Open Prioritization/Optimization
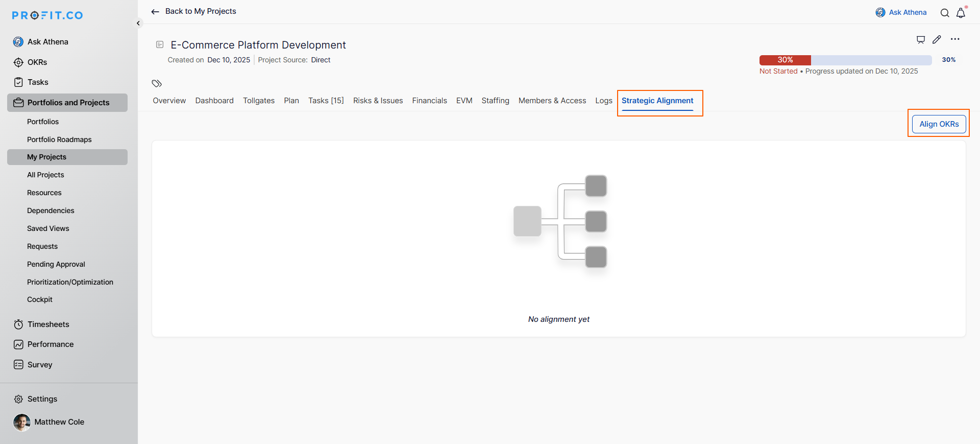The height and width of the screenshot is (444, 980). click(x=70, y=282)
